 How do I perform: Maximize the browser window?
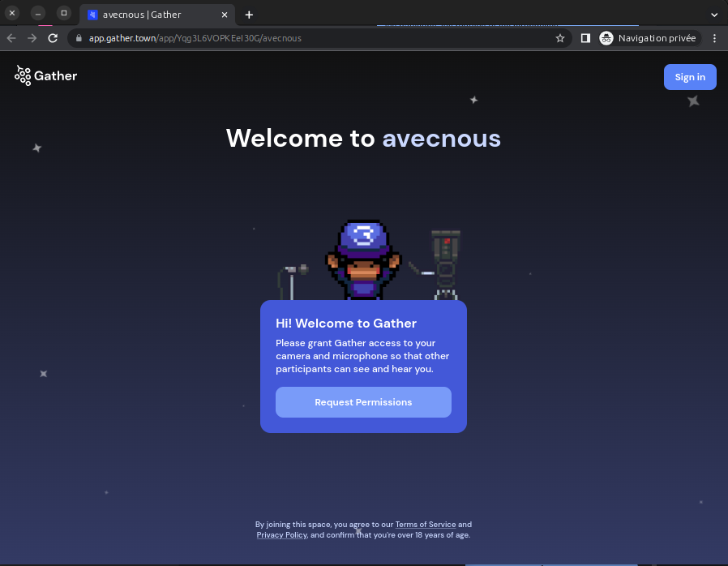[64, 13]
